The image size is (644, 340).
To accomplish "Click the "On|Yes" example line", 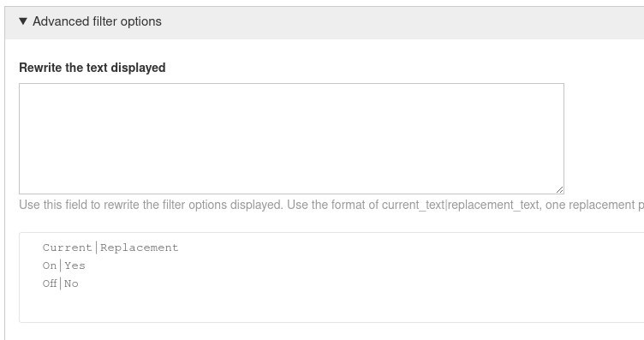I will click(x=63, y=265).
